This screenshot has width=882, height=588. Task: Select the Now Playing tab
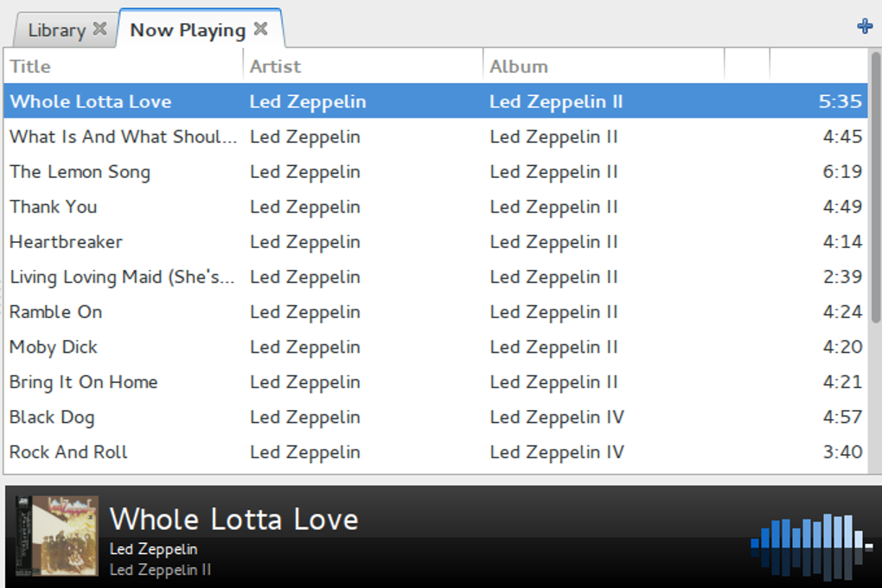click(x=188, y=30)
